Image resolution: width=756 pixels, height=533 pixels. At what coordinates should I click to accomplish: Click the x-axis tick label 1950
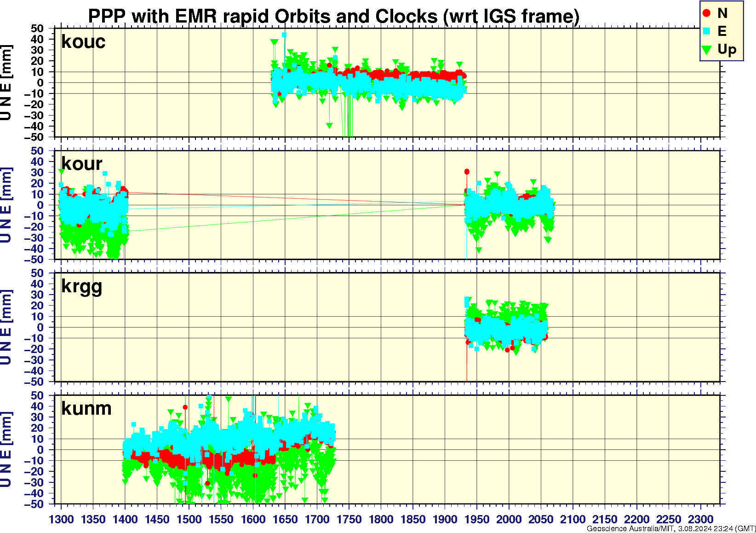(x=477, y=520)
